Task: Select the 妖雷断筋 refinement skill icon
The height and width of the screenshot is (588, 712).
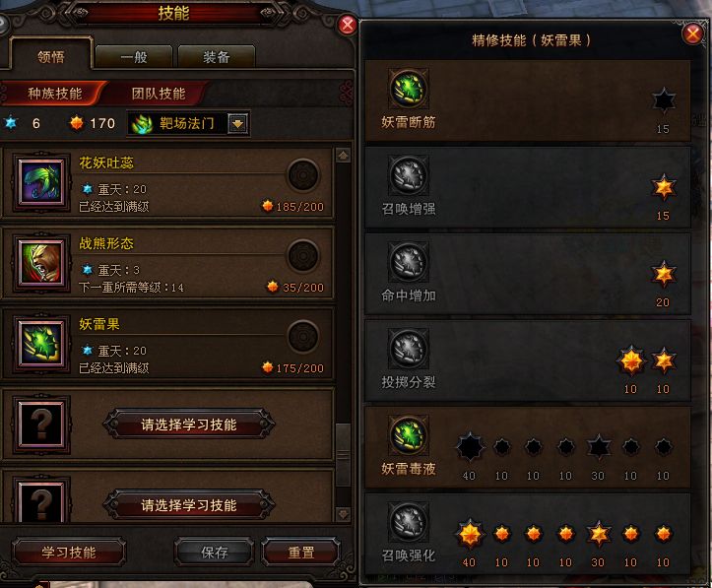Action: click(x=409, y=89)
